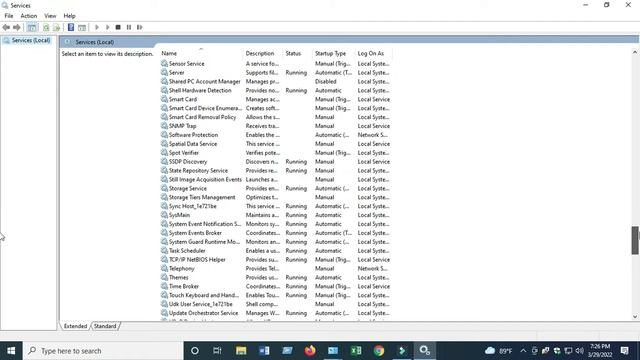Switch to the Standard tab
This screenshot has height=360, width=640.
(x=105, y=326)
